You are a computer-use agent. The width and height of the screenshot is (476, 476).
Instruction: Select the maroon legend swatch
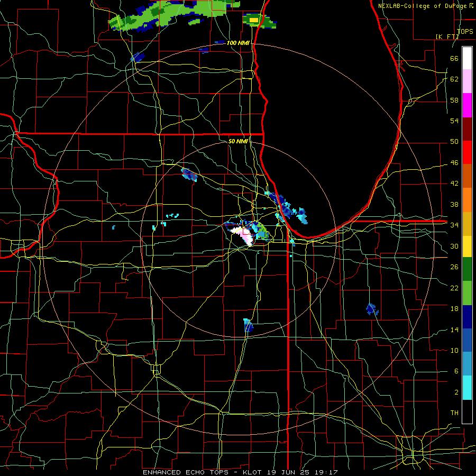point(467,129)
